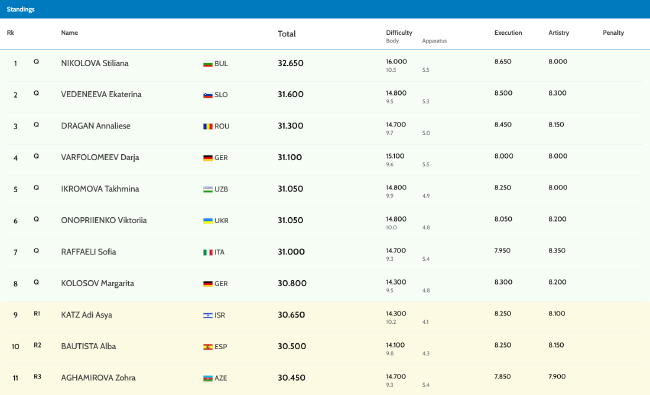Viewport: 650px width, 395px height.
Task: Select the Artistry column header
Action: (558, 33)
